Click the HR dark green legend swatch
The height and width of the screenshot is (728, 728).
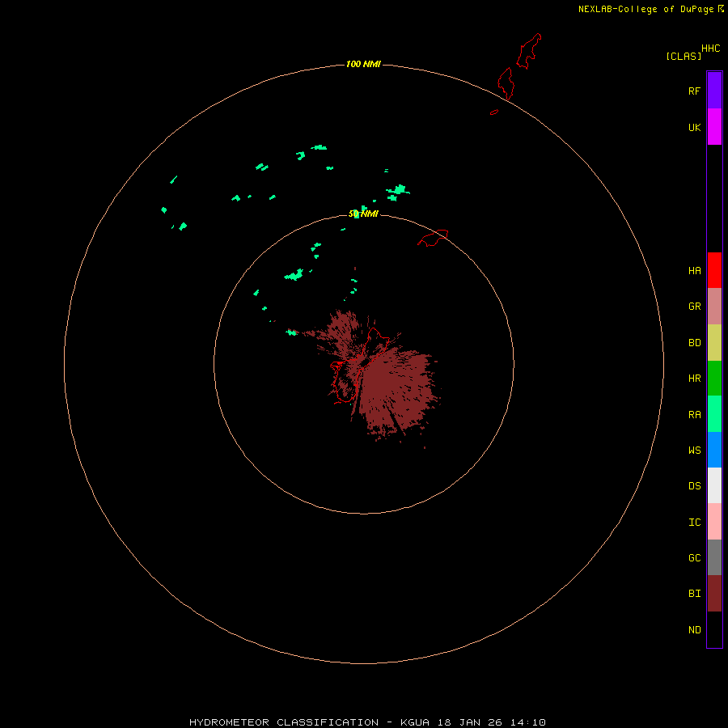[714, 379]
